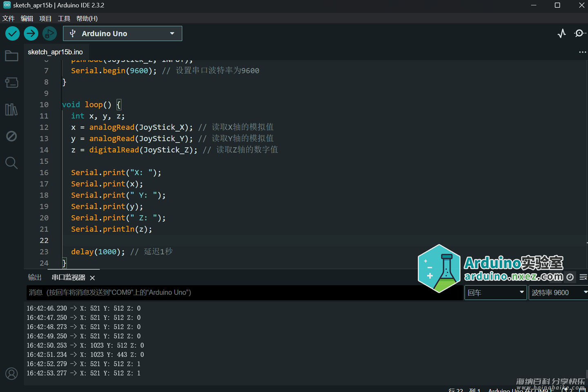Viewport: 588px width, 392px height.
Task: Open the 工具 menu
Action: (64, 18)
